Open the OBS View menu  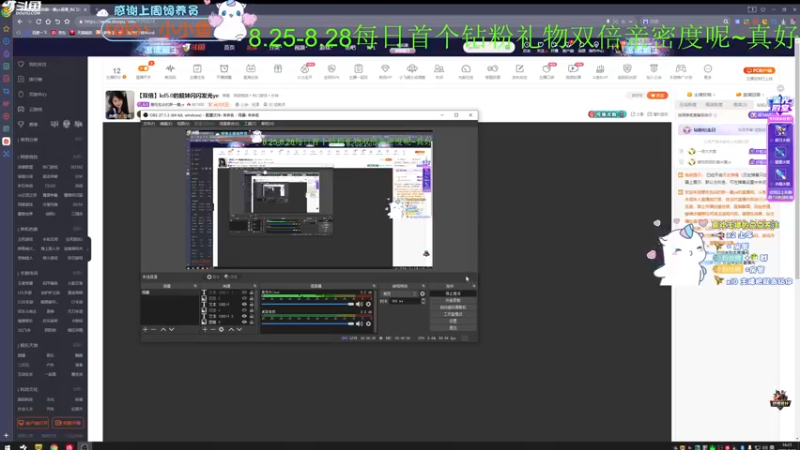point(183,123)
